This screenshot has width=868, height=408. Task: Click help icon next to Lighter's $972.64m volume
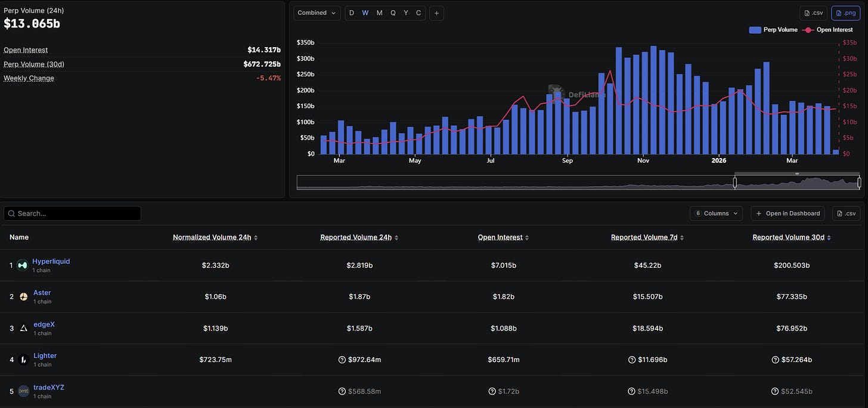tap(342, 360)
